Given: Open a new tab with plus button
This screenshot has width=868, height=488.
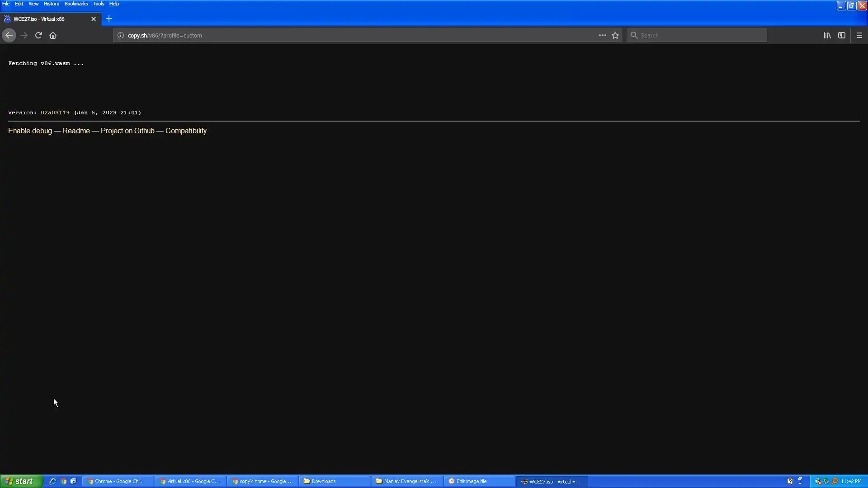Looking at the screenshot, I should (109, 19).
